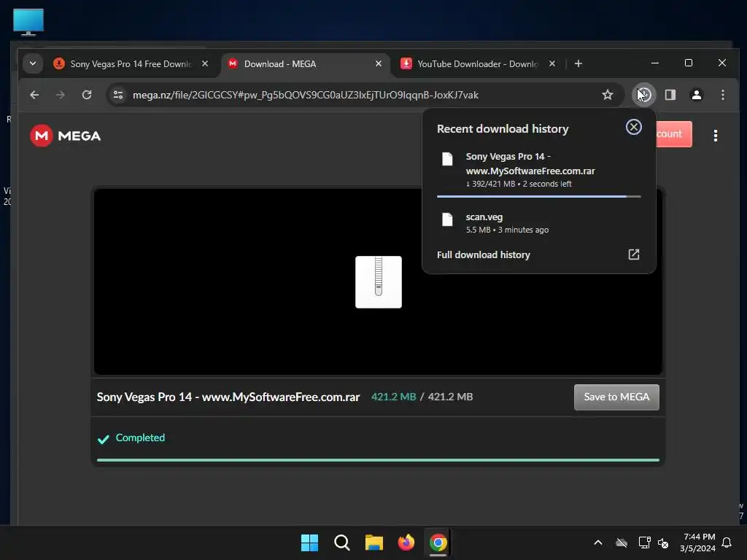747x560 pixels.
Task: View site information icon in address bar
Action: [x=118, y=95]
